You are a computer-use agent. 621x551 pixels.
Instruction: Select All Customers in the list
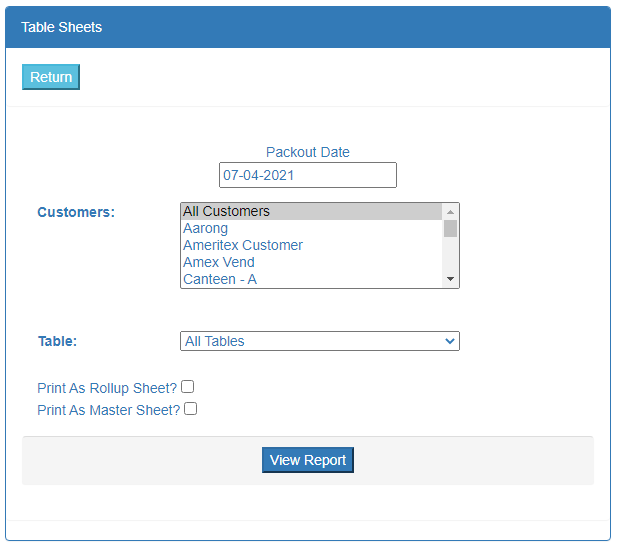pos(312,211)
